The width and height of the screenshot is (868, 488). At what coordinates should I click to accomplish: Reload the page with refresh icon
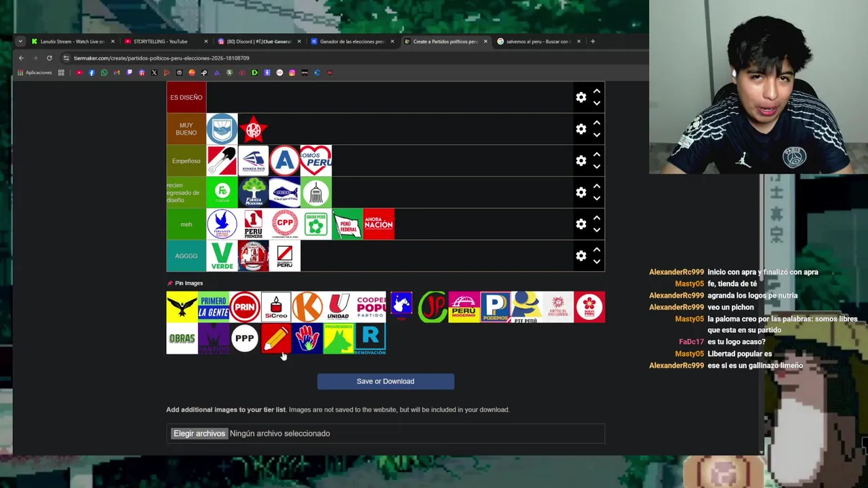click(x=50, y=58)
